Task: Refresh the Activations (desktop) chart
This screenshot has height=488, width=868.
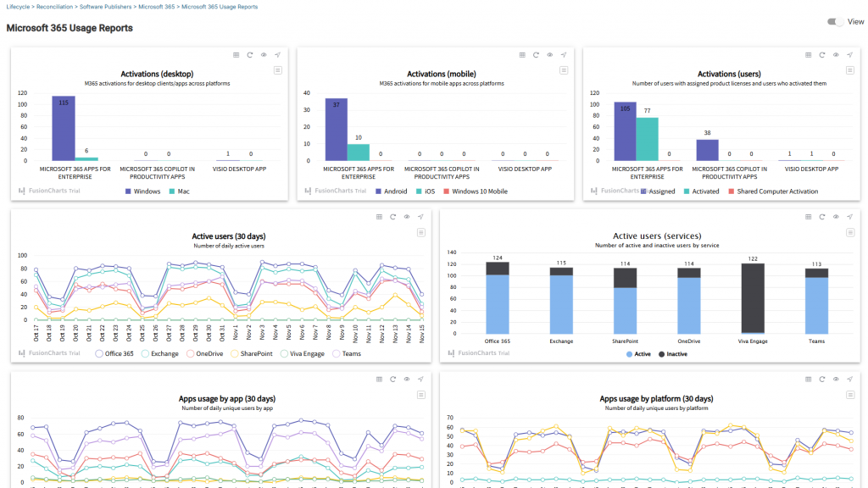Action: coord(250,55)
